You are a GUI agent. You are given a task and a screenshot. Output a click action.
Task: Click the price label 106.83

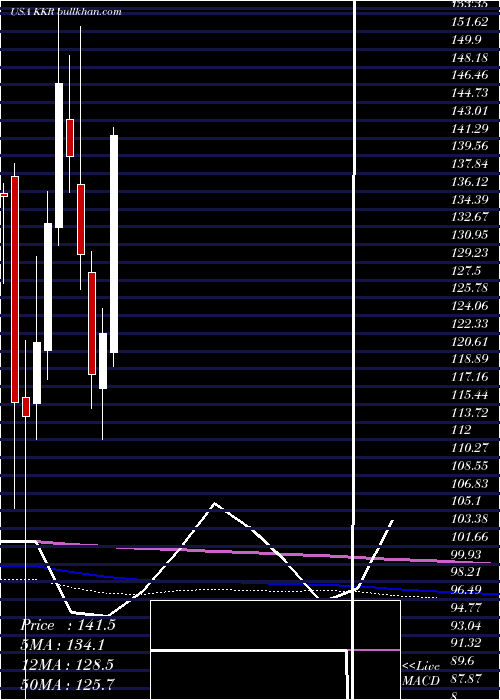coord(470,483)
